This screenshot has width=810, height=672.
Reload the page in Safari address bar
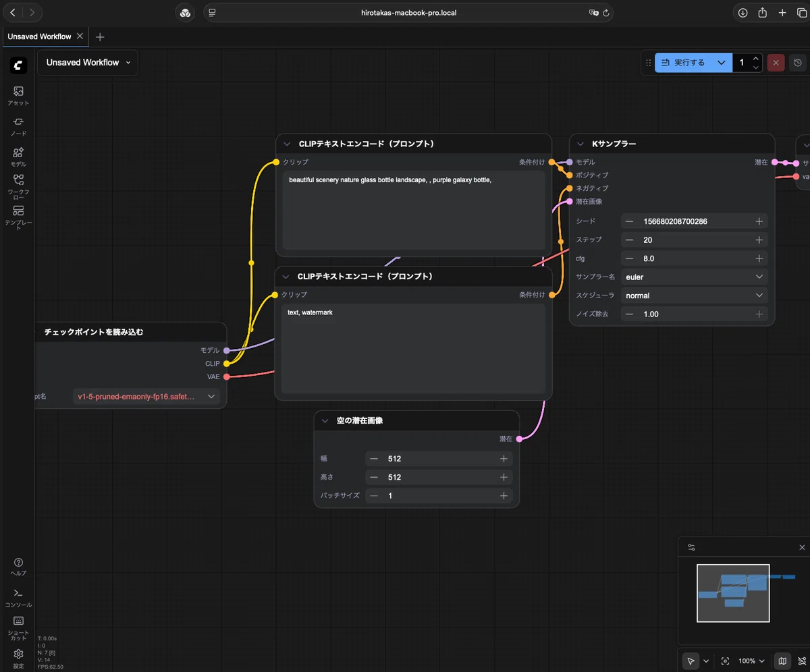click(606, 13)
